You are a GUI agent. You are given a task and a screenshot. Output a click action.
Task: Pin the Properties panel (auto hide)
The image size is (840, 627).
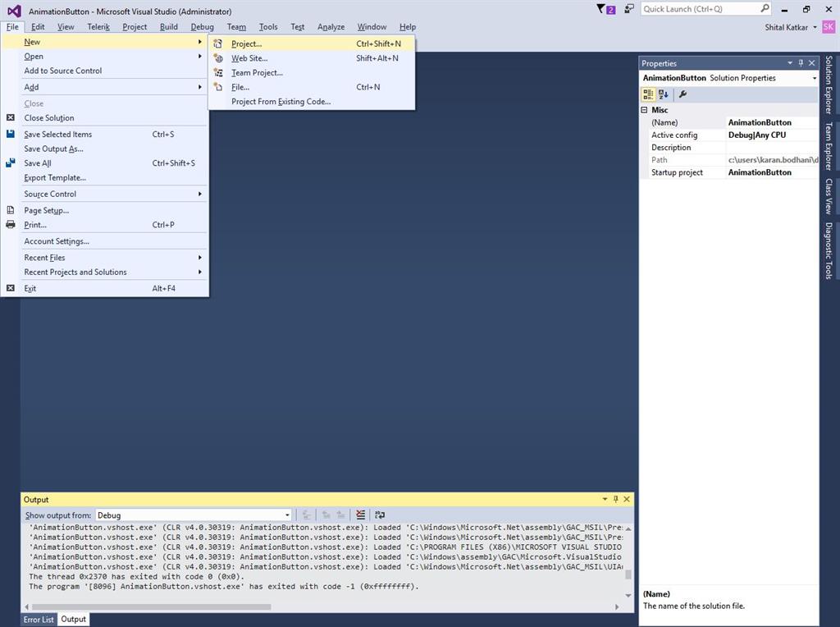(801, 63)
